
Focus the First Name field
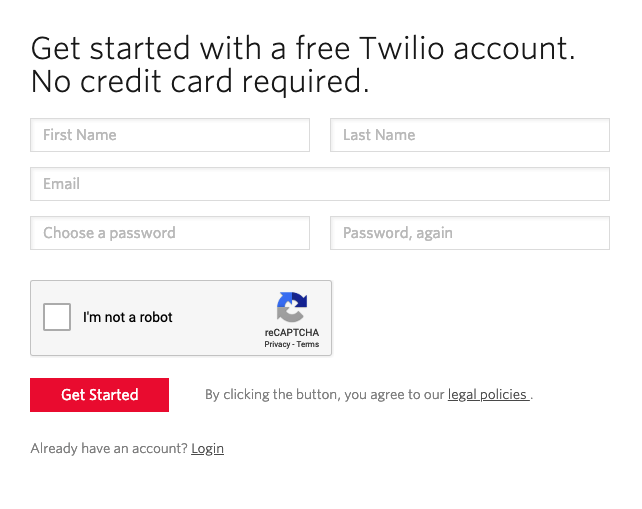pos(170,135)
